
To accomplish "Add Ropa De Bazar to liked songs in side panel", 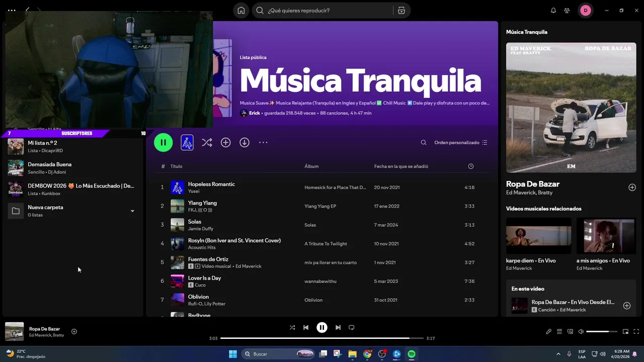I will (x=632, y=188).
